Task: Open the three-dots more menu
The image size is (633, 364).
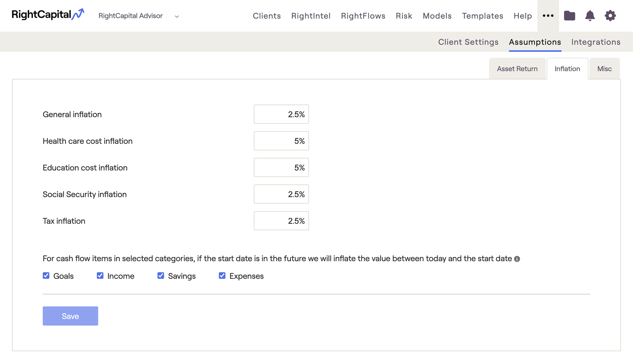Action: pos(548,16)
